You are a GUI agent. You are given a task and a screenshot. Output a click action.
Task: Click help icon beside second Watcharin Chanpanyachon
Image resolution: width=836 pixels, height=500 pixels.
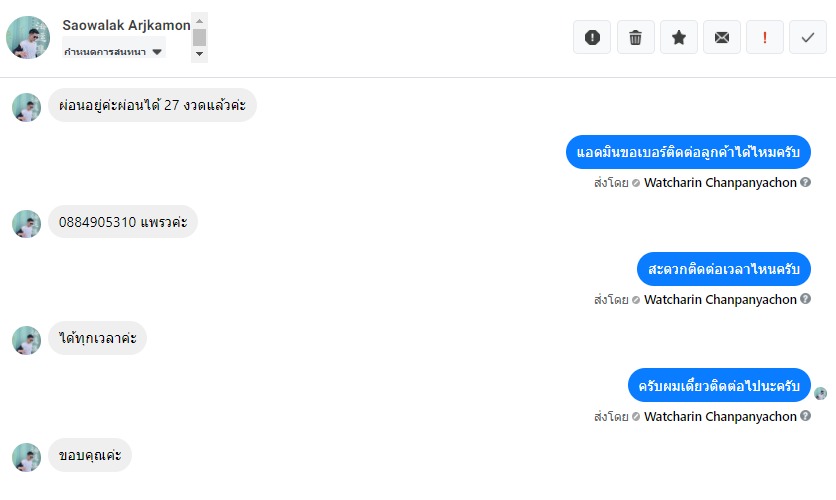click(806, 299)
